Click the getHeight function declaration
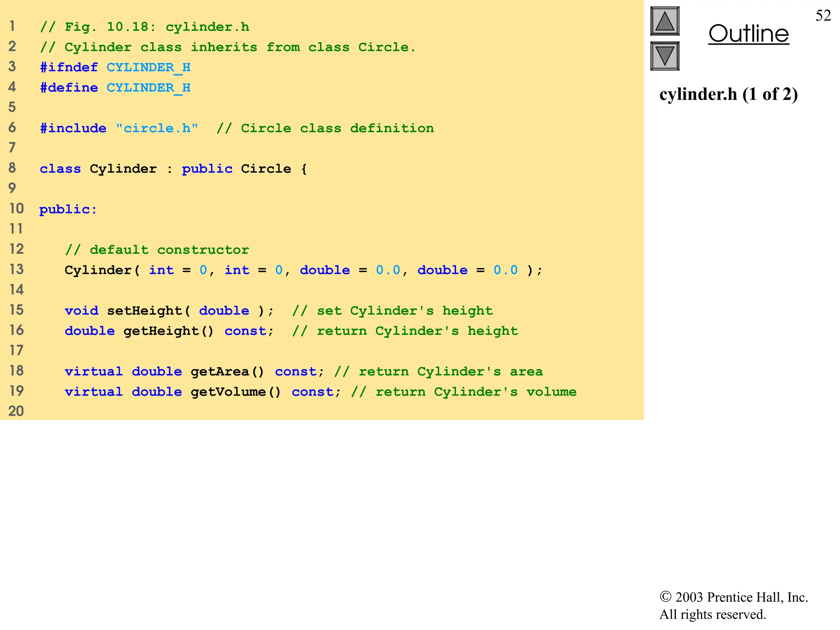 [169, 331]
